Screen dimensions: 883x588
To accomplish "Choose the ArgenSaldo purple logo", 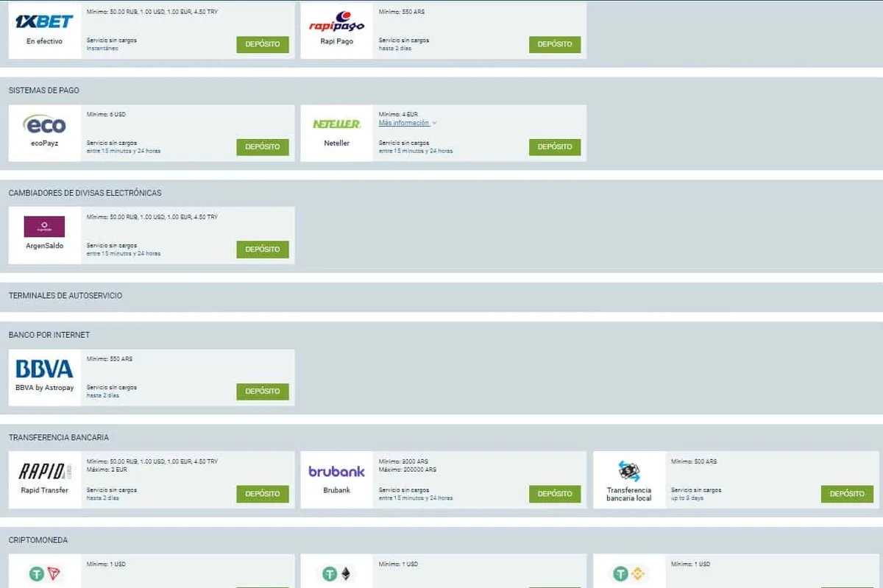I will click(x=44, y=227).
